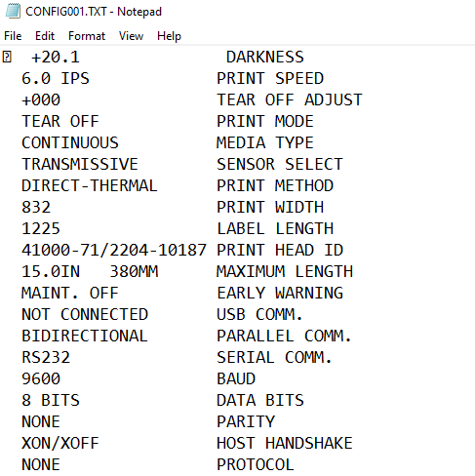Click the TRANSMISSIVE value
Screen dimensions: 475x476
pyautogui.click(x=80, y=165)
